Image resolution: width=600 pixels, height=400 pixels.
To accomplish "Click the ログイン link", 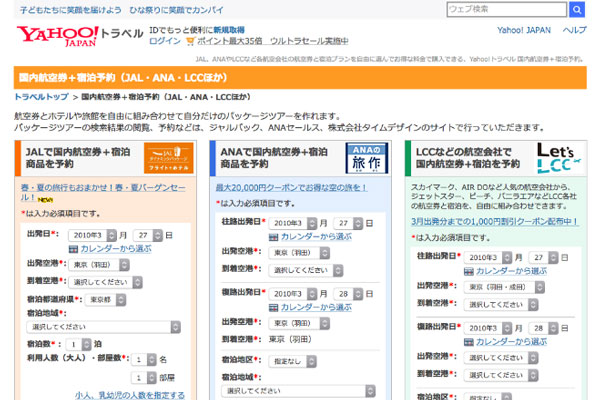I will coord(165,41).
